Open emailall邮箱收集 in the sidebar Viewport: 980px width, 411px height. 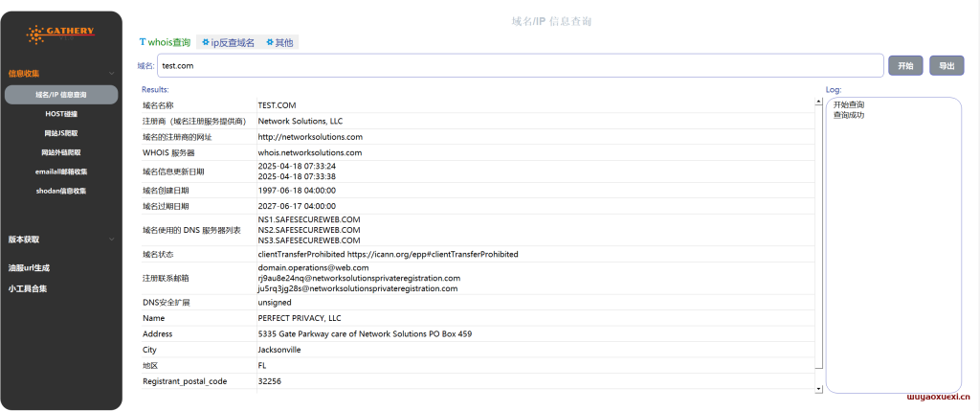tap(61, 171)
